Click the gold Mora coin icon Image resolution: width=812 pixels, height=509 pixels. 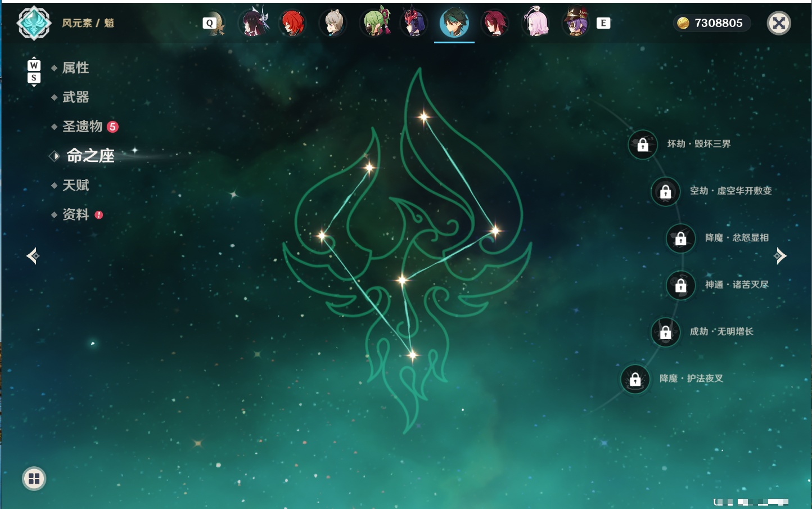pyautogui.click(x=683, y=23)
